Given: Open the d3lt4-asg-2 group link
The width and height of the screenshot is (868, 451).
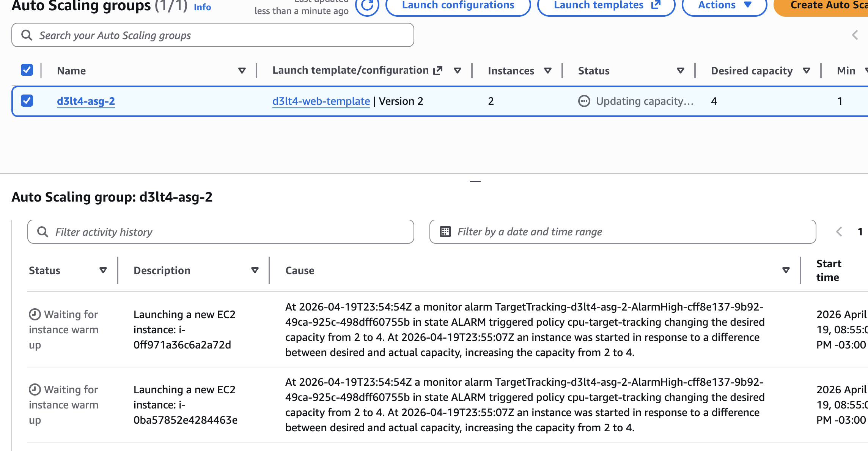Looking at the screenshot, I should click(x=86, y=101).
